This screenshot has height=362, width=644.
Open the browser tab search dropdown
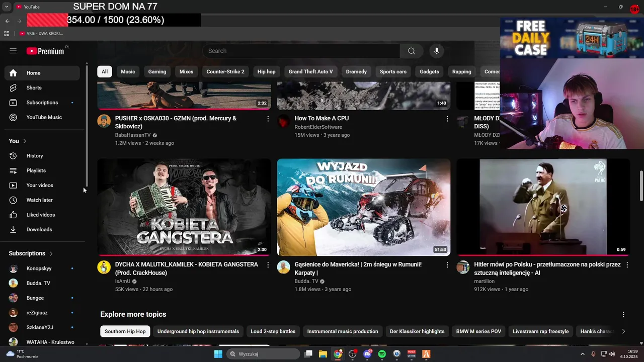7,7
